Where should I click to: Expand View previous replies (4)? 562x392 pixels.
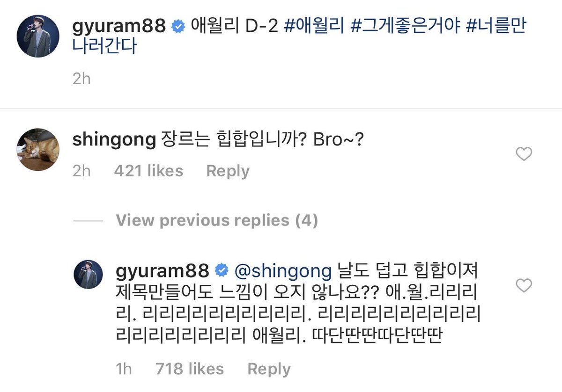(217, 220)
